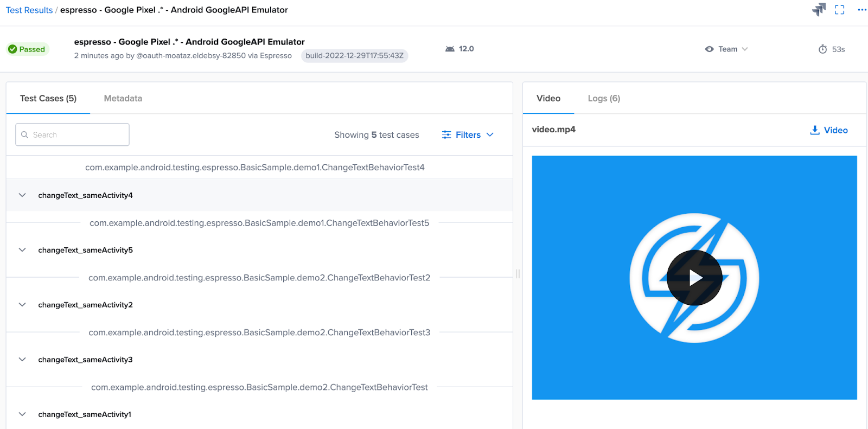Open the three-dots more options menu
The image size is (868, 429).
(861, 10)
